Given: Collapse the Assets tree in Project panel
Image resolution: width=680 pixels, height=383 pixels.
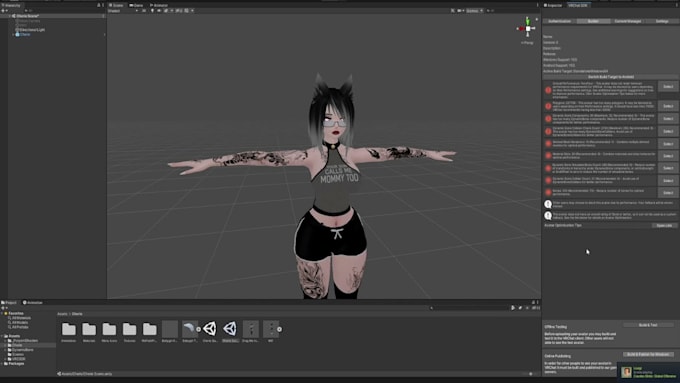Looking at the screenshot, I should (x=2, y=336).
